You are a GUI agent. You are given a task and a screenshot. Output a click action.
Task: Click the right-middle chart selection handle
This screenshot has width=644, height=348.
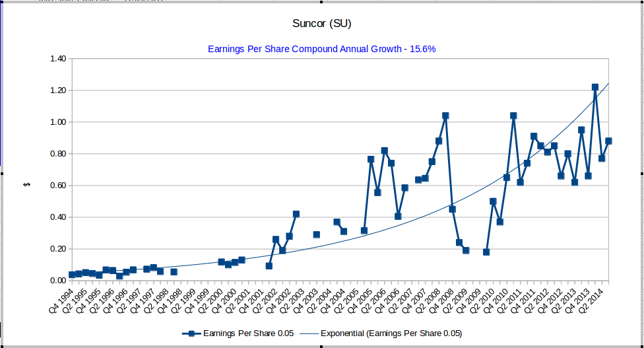coord(643,174)
